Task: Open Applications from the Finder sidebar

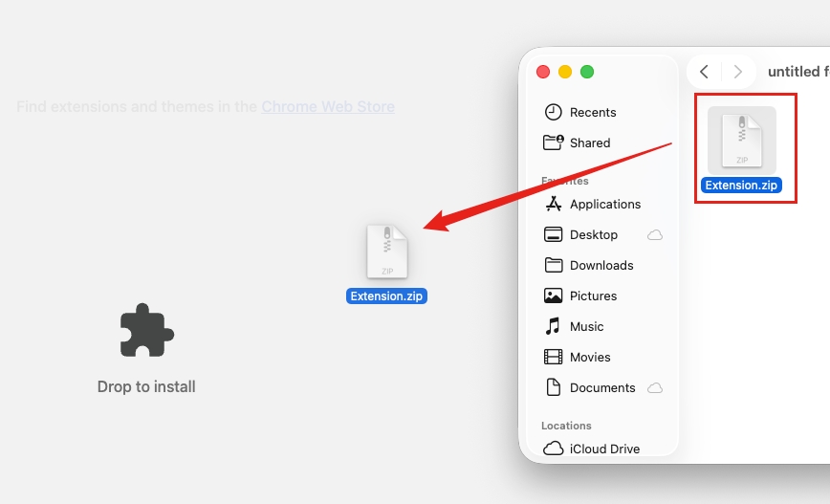Action: pos(604,204)
